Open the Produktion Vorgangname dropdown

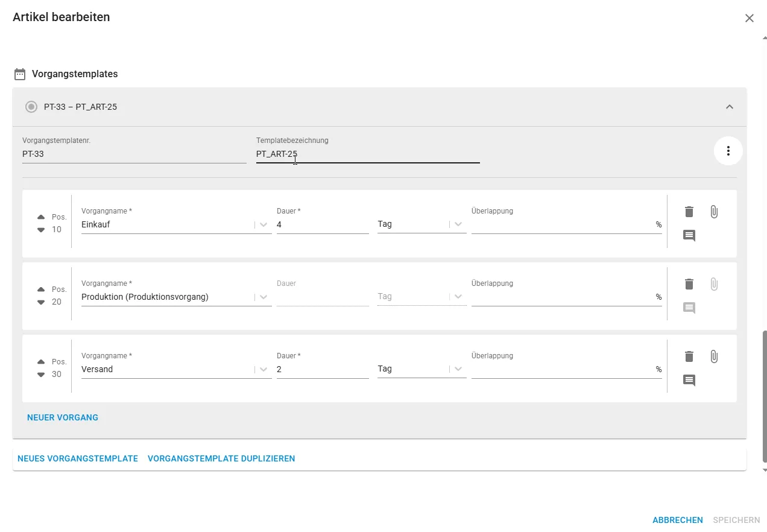(x=264, y=297)
